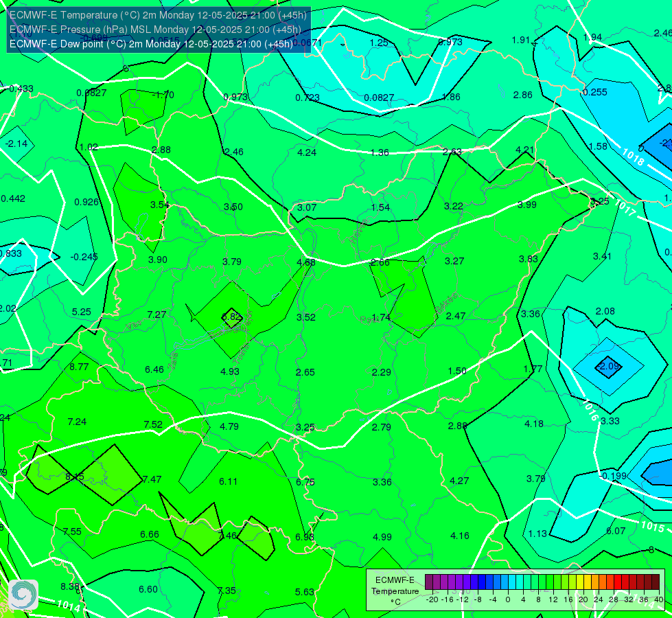This screenshot has width=672, height=618.
Task: Click the 6.46 grid value
Action: 154,369
